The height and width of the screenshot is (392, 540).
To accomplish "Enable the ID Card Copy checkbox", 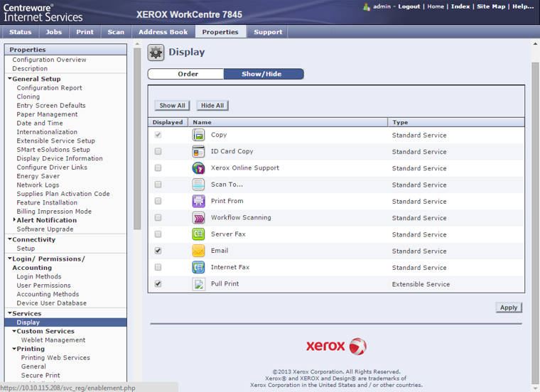I will [x=158, y=151].
